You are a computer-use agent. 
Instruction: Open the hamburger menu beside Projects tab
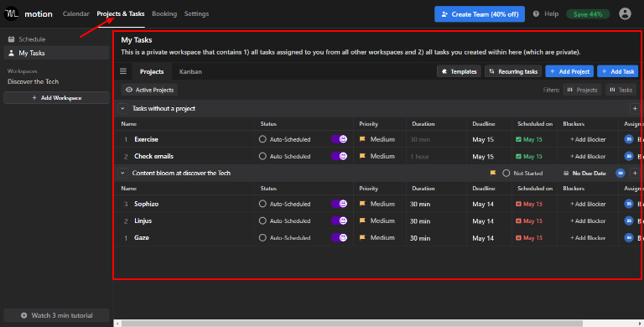click(122, 71)
